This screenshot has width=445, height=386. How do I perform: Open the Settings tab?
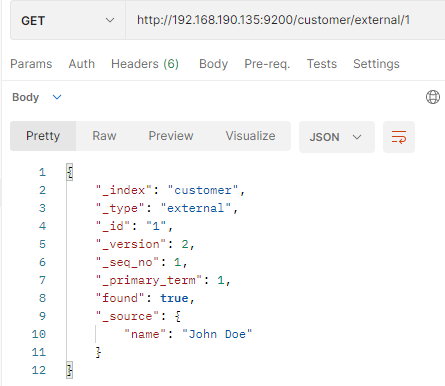pyautogui.click(x=376, y=64)
